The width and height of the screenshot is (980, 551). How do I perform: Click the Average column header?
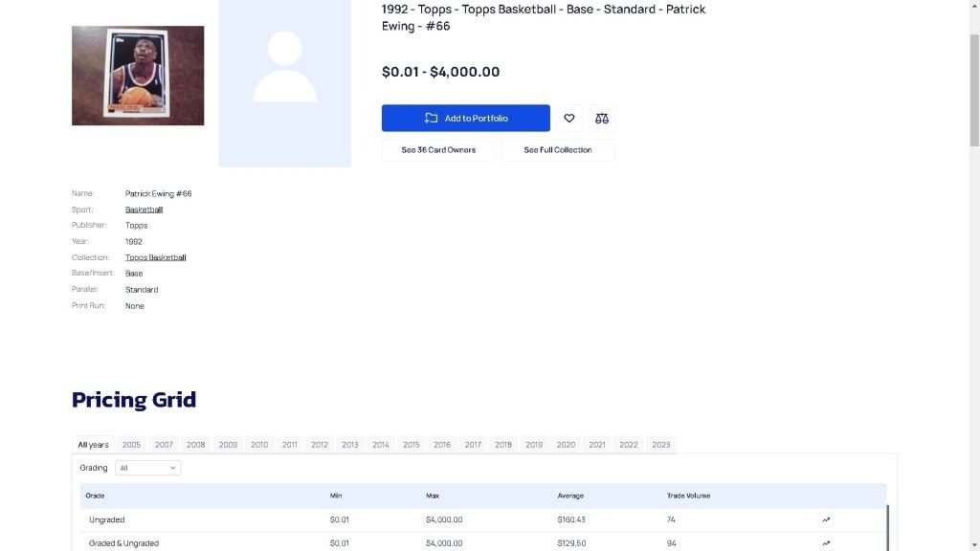pyautogui.click(x=570, y=496)
